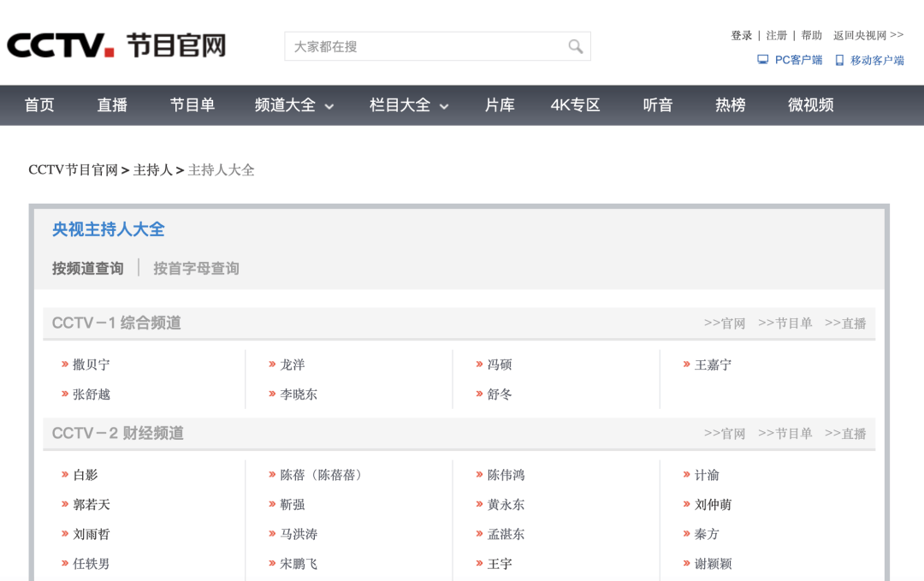The height and width of the screenshot is (581, 924).
Task: Expand the 栏目大全 dropdown menu
Action: tap(408, 105)
